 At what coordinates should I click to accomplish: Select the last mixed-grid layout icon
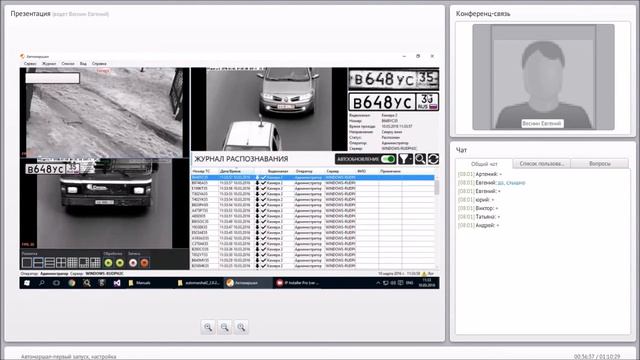coord(96,263)
